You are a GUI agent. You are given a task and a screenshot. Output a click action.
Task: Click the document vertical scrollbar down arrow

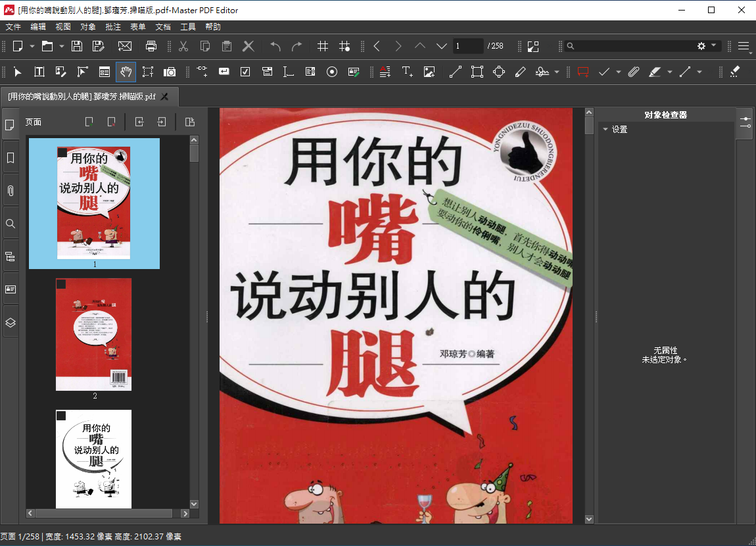pyautogui.click(x=589, y=519)
